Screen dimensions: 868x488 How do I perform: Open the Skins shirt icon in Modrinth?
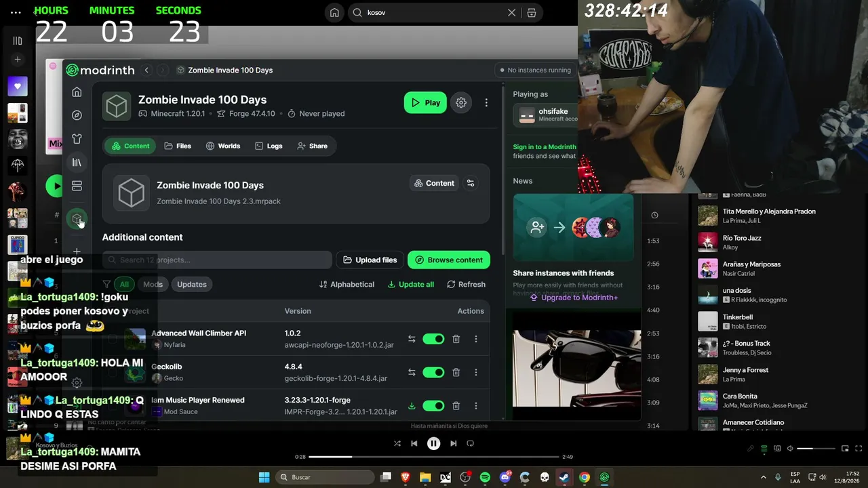77,139
